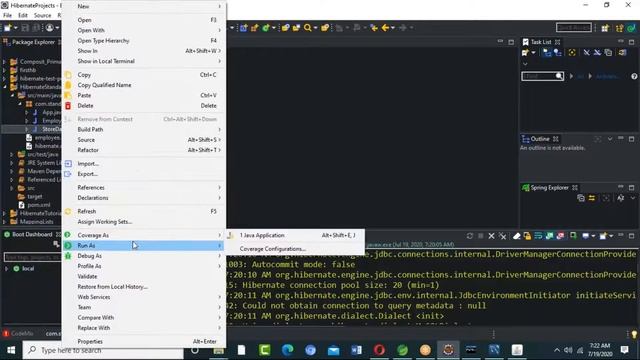Click the New Task icon in Task List
Viewport: 640px width, 360px height.
525,53
